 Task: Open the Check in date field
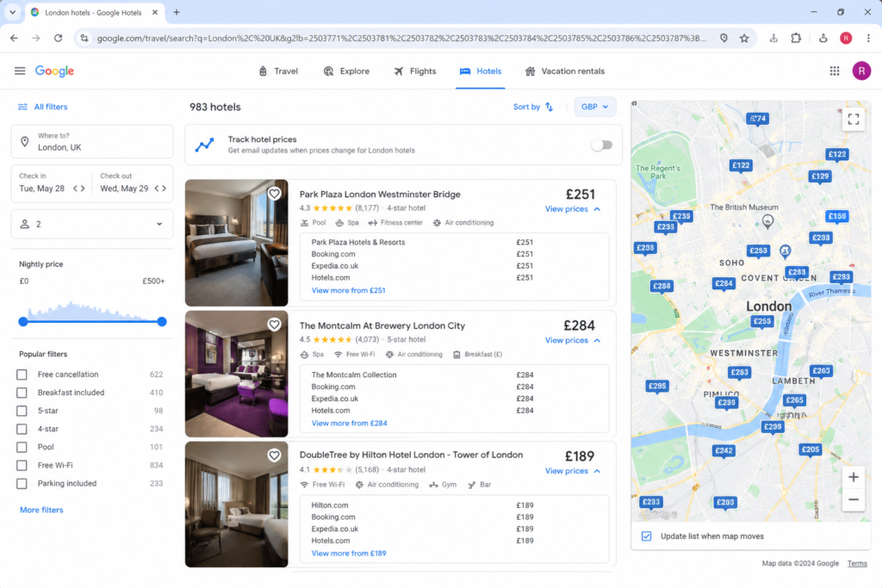point(52,183)
